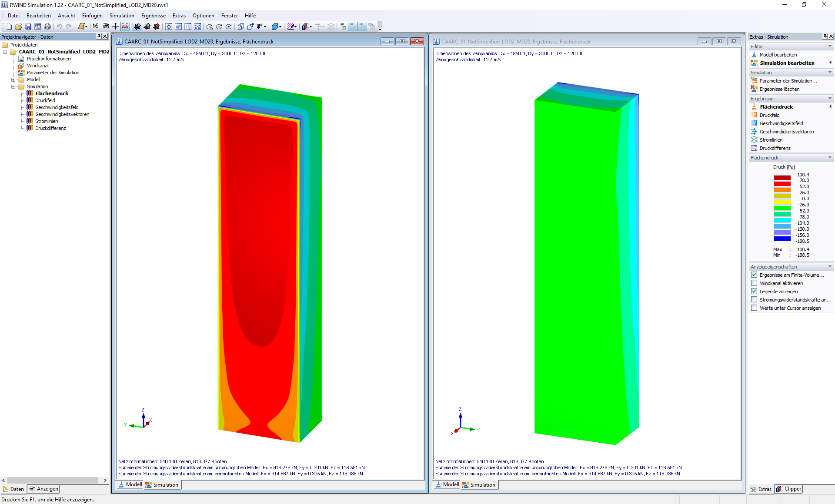The height and width of the screenshot is (504, 835).
Task: Click Parameter der Simulation... link
Action: pyautogui.click(x=788, y=81)
